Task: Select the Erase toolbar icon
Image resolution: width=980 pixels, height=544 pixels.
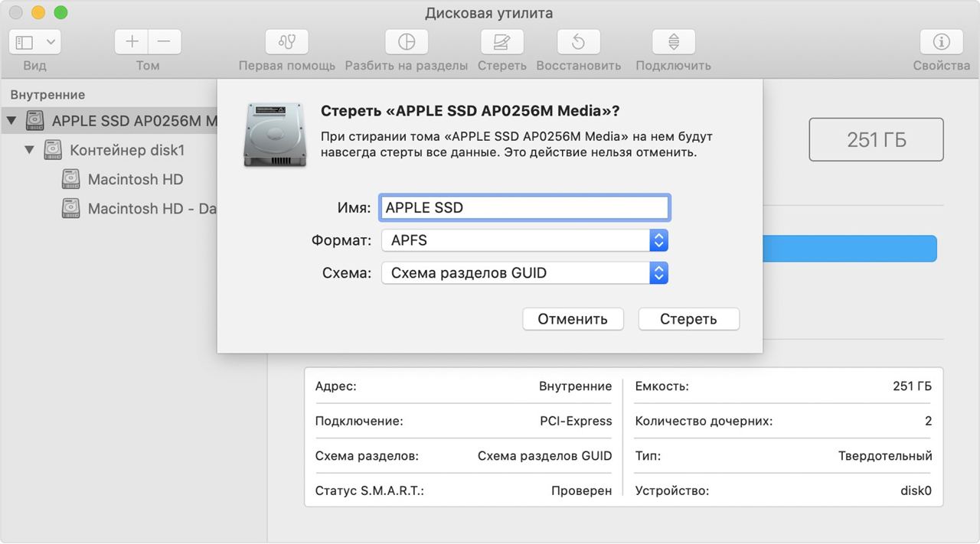Action: 501,42
